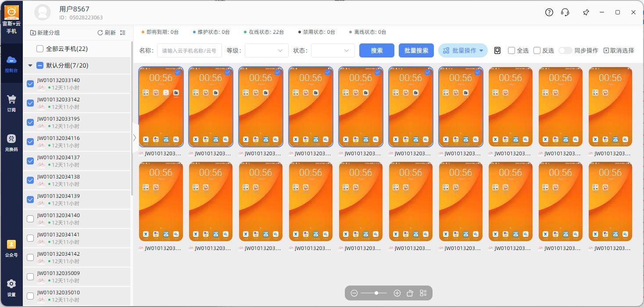Screen dimensions: 644x307
Task: Check device JW010132034140
Action: pyautogui.click(x=30, y=219)
